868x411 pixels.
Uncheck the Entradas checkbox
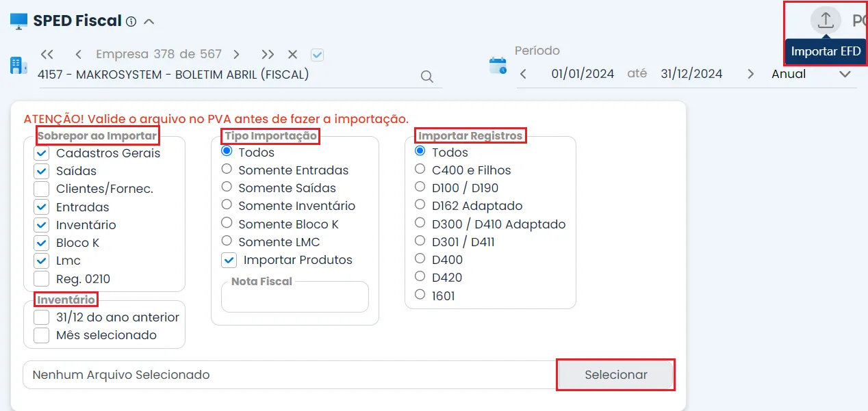click(x=42, y=207)
